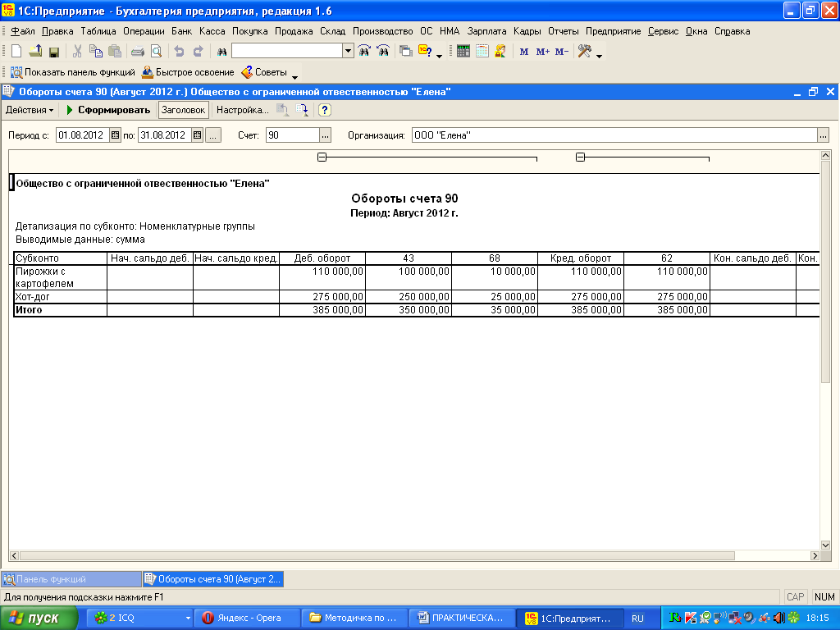Viewport: 840px width, 630px height.
Task: Open the search text combo box dropdown arrow
Action: [x=348, y=51]
